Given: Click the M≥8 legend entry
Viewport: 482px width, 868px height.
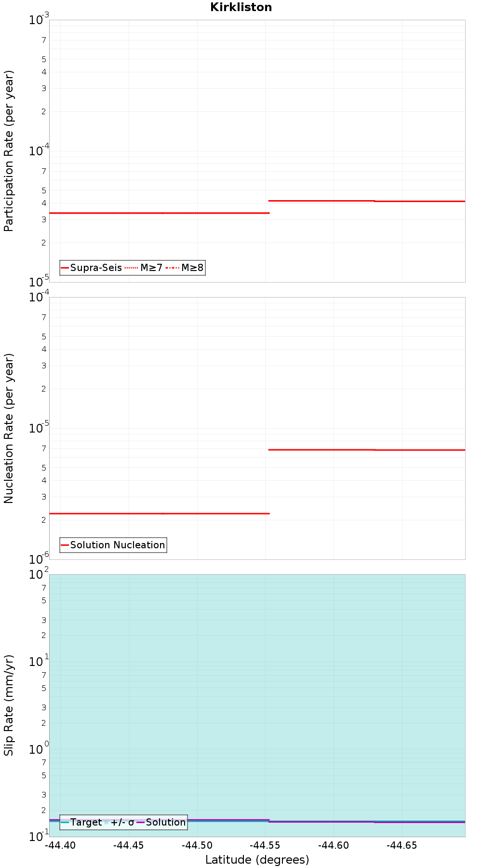Looking at the screenshot, I should pyautogui.click(x=185, y=268).
